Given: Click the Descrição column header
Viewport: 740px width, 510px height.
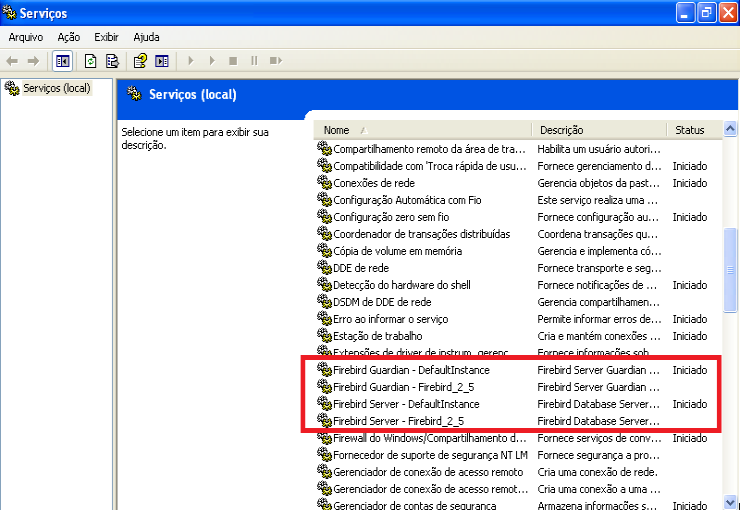Looking at the screenshot, I should [599, 130].
